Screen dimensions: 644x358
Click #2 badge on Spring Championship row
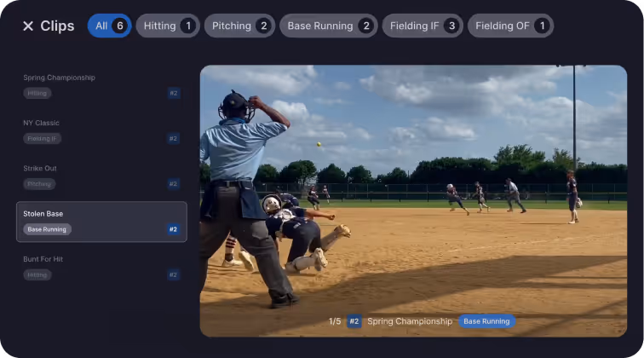click(174, 93)
